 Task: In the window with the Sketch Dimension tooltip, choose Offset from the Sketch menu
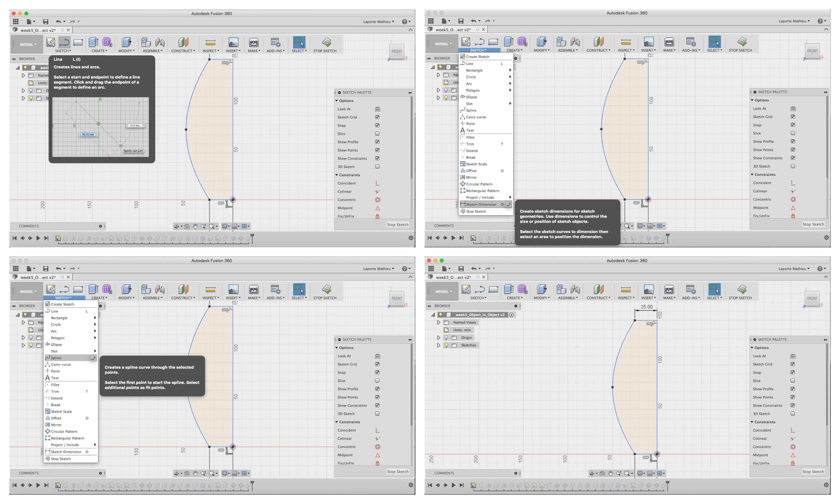point(486,171)
